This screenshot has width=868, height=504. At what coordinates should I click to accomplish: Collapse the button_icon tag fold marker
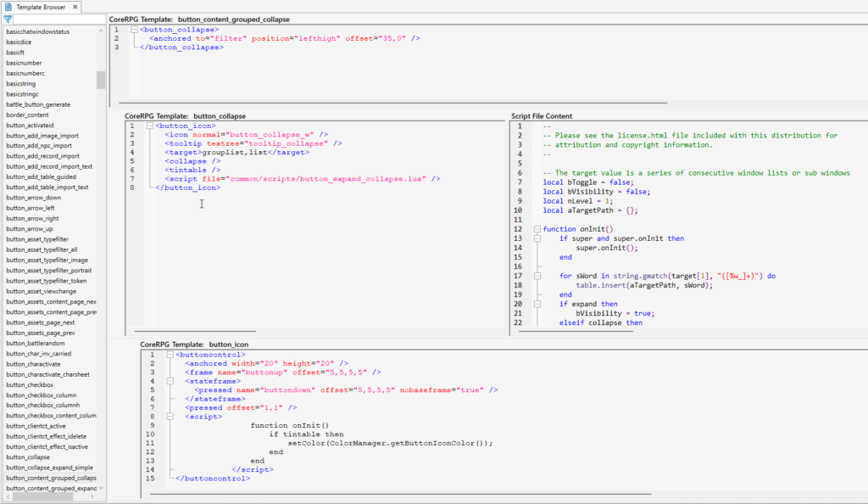pos(149,126)
